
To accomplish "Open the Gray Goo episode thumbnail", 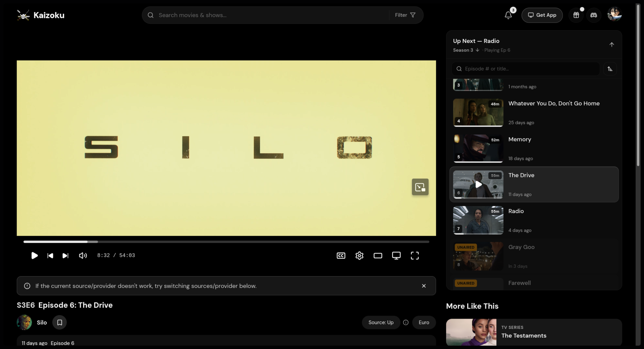I will 478,256.
